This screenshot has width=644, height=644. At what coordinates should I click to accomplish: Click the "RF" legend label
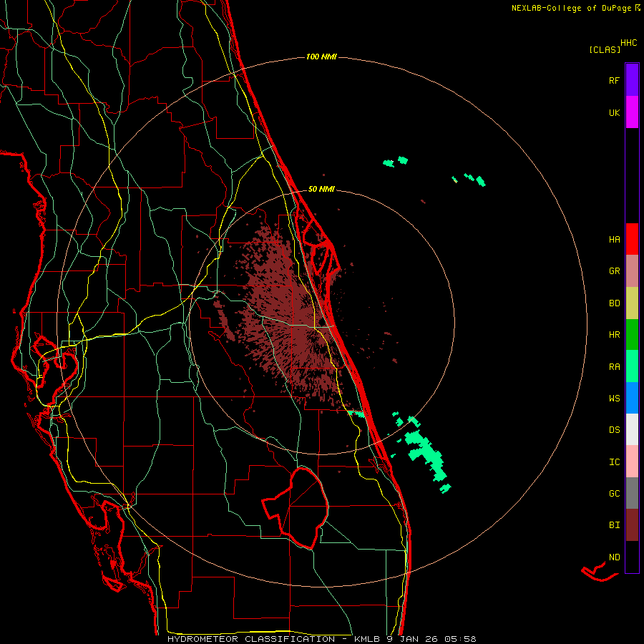click(x=614, y=80)
